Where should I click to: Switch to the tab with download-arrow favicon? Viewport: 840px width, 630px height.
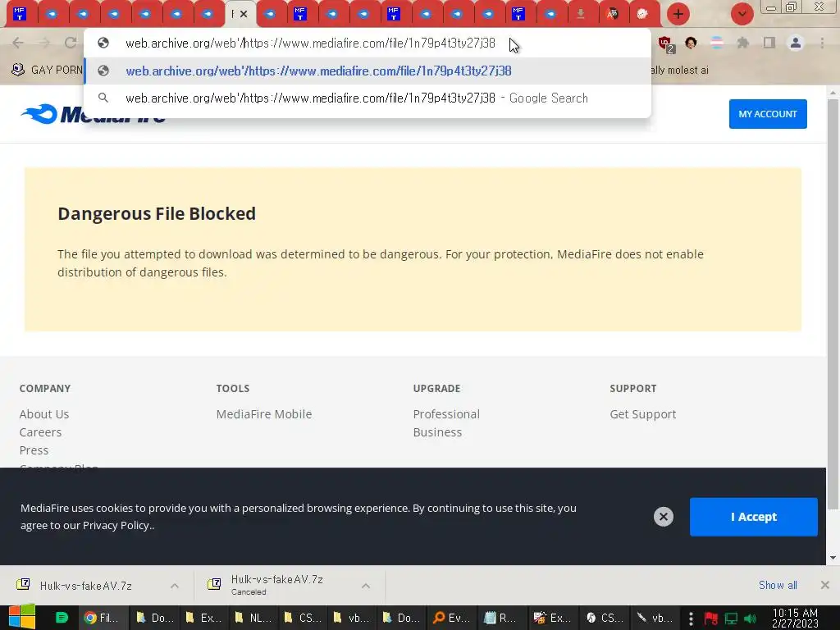[580, 14]
